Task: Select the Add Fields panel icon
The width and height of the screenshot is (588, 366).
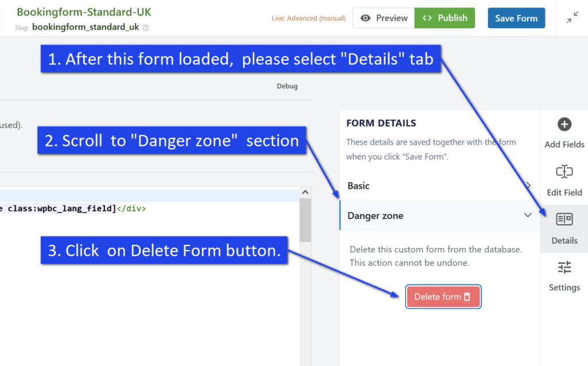Action: click(564, 124)
